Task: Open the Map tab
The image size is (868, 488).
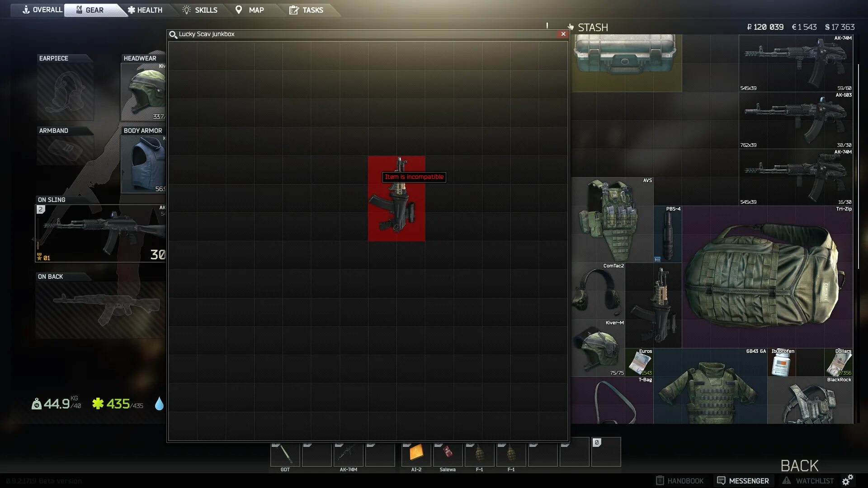Action: 250,10
